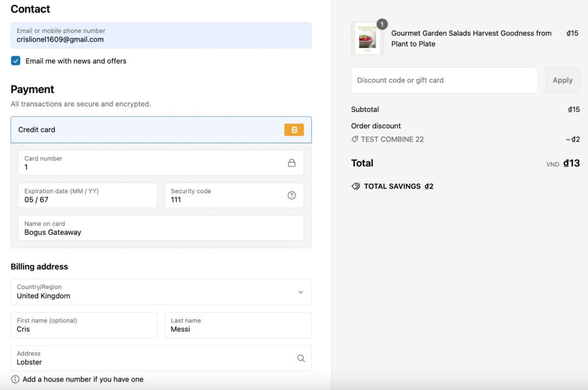Uncheck 'Email me with news and offers'
The height and width of the screenshot is (390, 588).
pyautogui.click(x=16, y=61)
